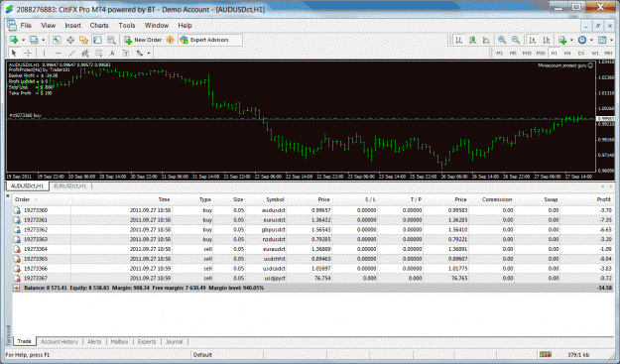Toggle the Chart Shift icon
Screen dimensions: 620x364
point(547,40)
